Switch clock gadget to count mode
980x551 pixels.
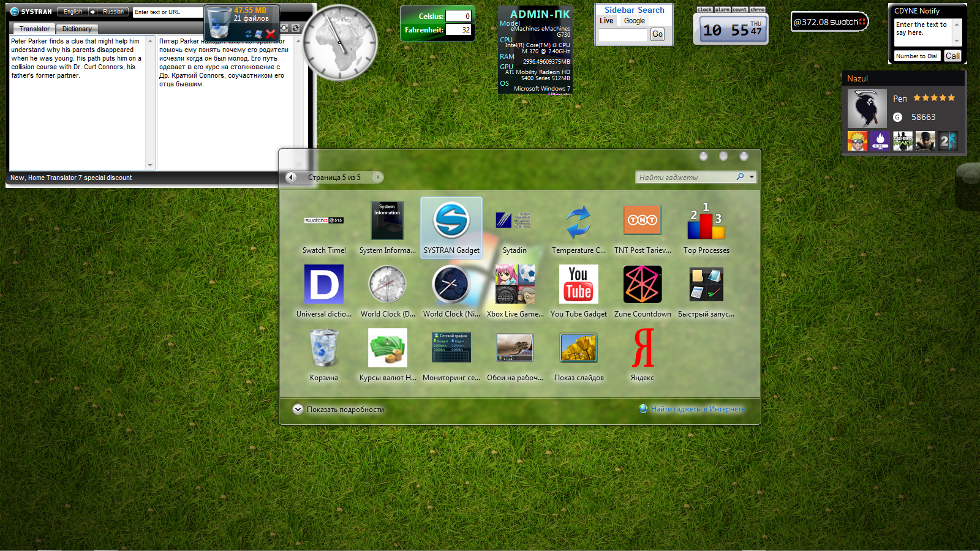pyautogui.click(x=740, y=10)
